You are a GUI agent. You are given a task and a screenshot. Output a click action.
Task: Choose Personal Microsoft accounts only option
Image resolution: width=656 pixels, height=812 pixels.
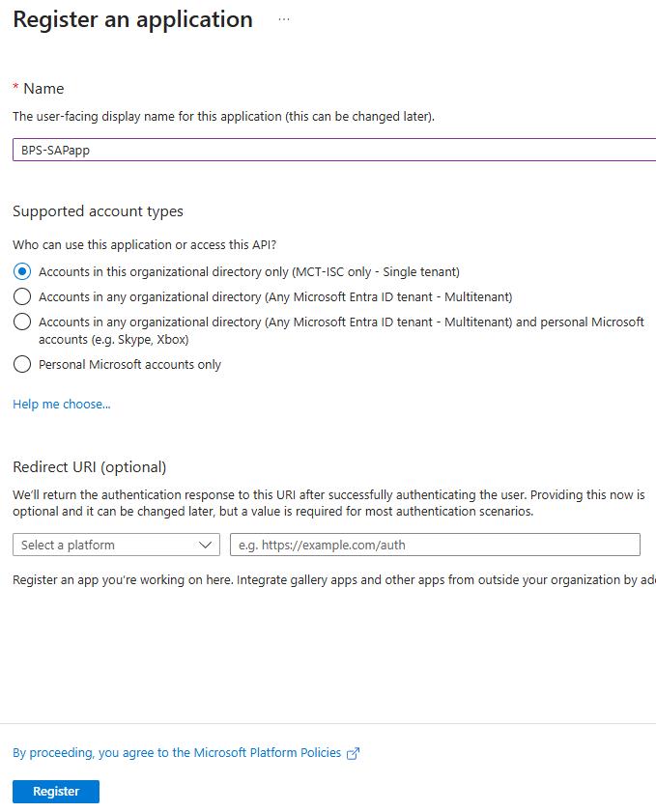click(x=22, y=365)
